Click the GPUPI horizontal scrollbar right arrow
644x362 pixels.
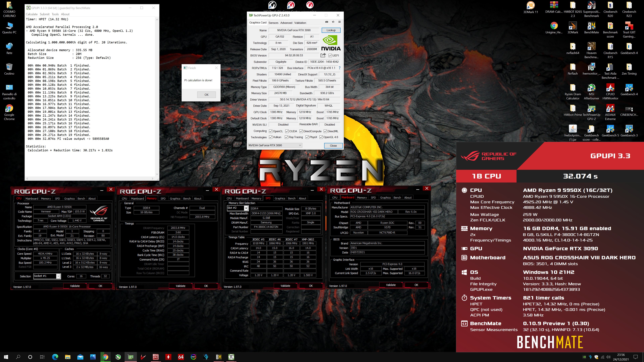pyautogui.click(x=152, y=178)
